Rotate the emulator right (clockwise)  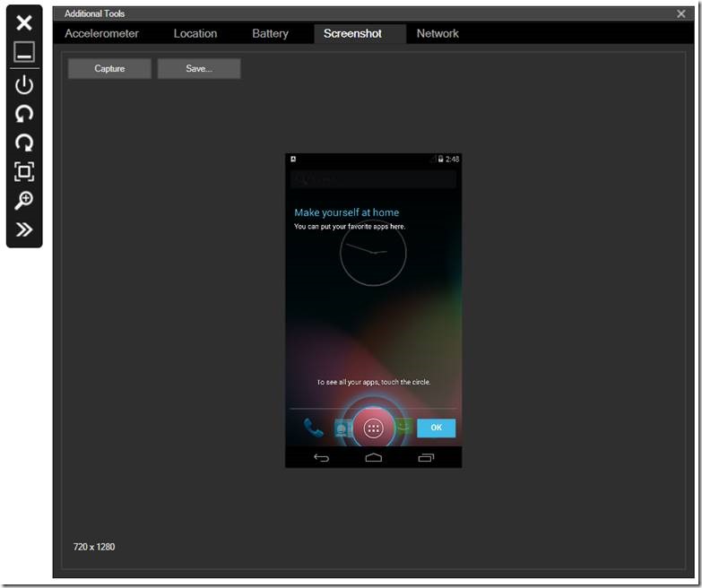point(24,143)
